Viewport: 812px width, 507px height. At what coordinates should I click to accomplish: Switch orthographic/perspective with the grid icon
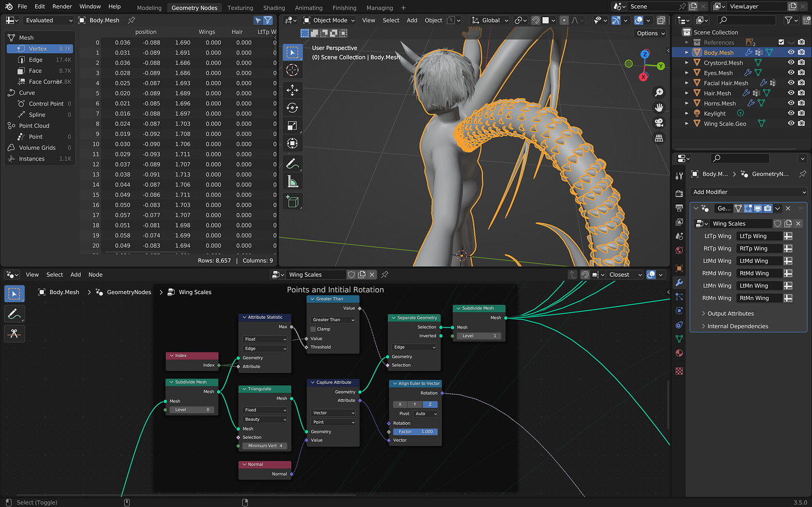click(x=659, y=138)
